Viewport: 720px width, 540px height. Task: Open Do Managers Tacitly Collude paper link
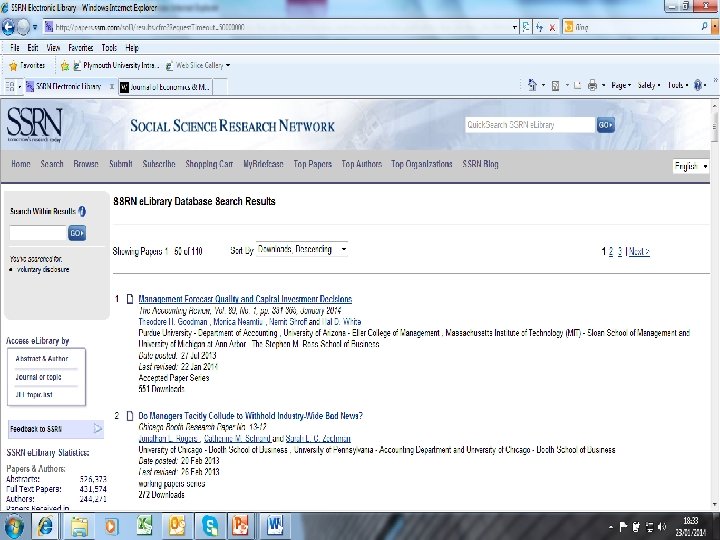point(250,416)
